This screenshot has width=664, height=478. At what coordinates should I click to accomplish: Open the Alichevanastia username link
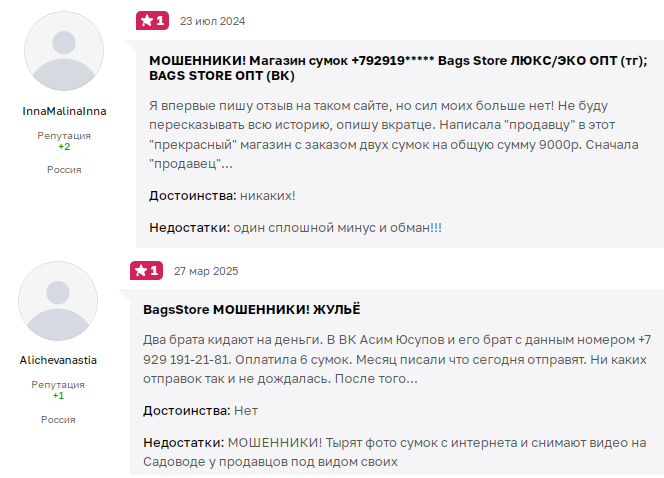click(58, 360)
